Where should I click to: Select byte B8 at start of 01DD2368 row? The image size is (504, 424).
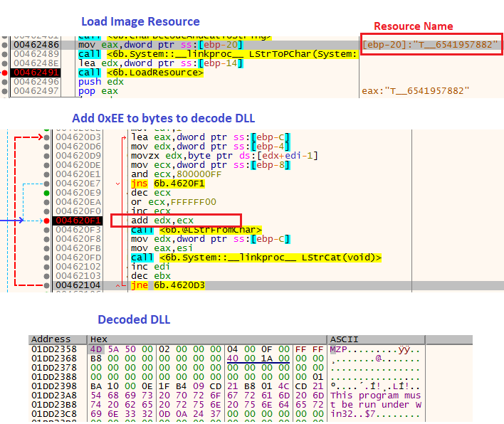(x=96, y=359)
